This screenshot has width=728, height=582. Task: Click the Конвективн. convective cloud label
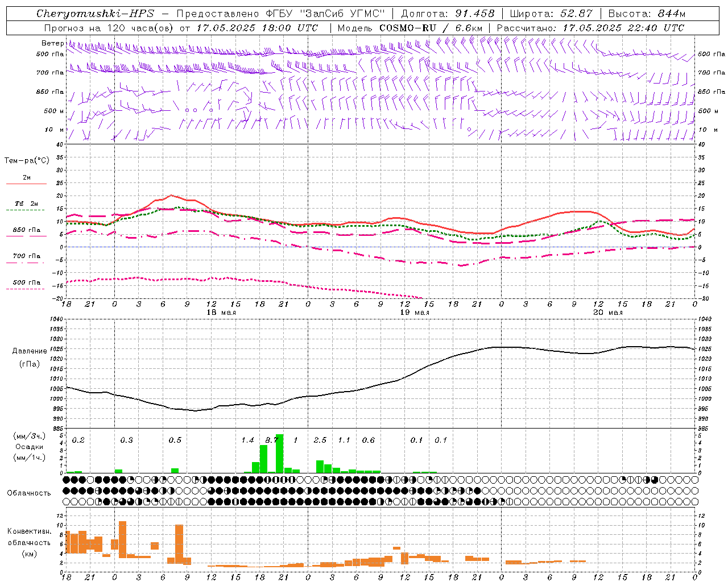pos(30,531)
